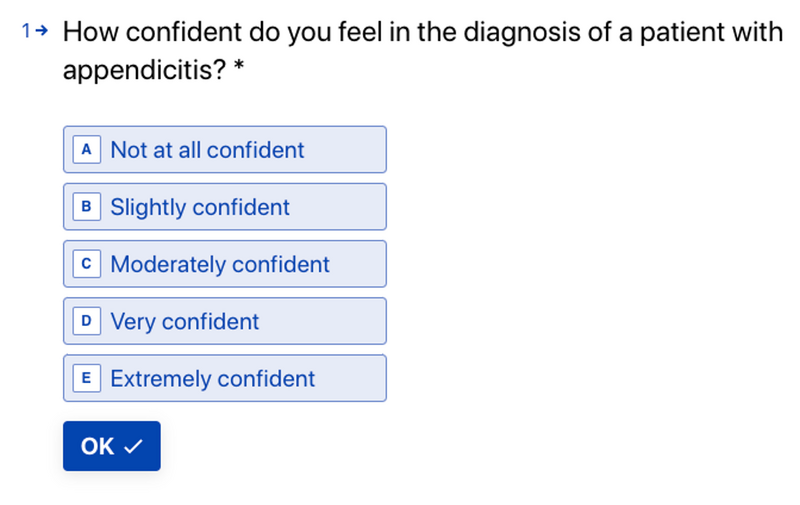Select the 'Very confident' option
This screenshot has width=800, height=505.
(x=225, y=321)
